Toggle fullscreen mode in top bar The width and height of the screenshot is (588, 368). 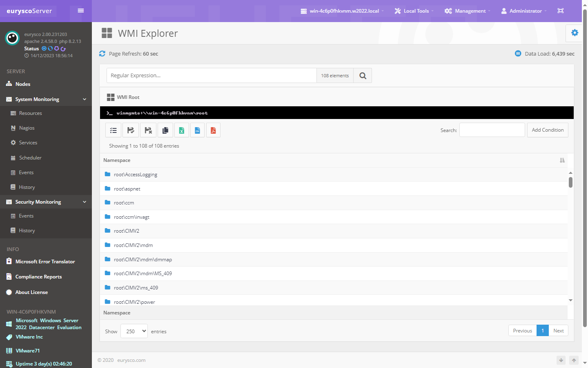point(561,11)
